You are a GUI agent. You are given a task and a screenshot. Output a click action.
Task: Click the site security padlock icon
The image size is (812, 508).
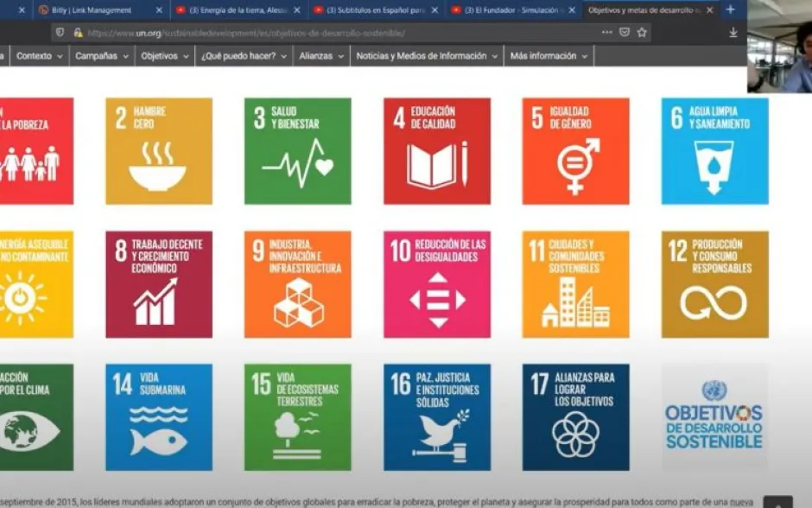pos(78,33)
